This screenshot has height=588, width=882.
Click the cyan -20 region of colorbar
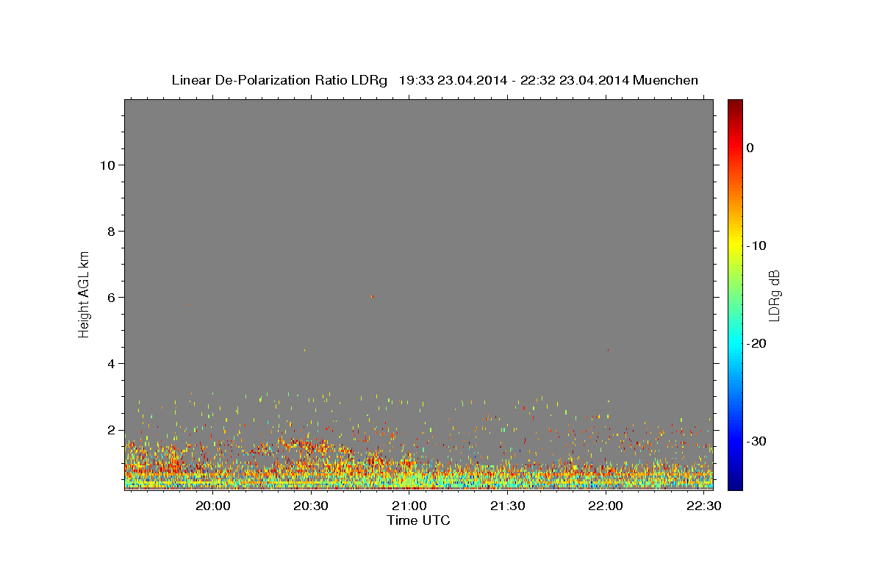735,343
